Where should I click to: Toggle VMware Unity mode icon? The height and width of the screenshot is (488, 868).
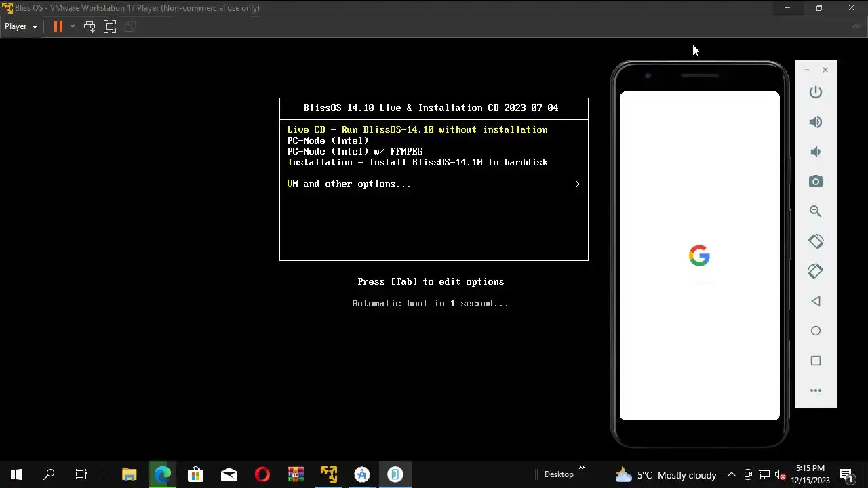(x=130, y=26)
